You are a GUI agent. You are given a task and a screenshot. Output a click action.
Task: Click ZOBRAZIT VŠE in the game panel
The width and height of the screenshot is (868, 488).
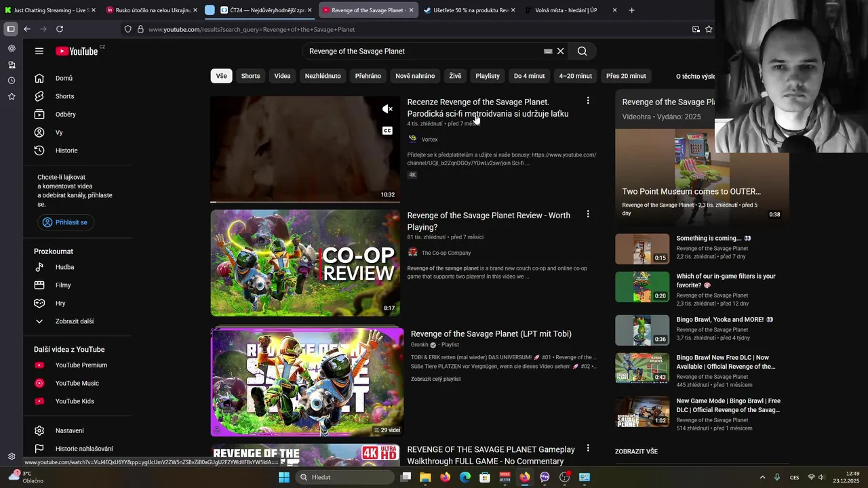click(x=636, y=451)
